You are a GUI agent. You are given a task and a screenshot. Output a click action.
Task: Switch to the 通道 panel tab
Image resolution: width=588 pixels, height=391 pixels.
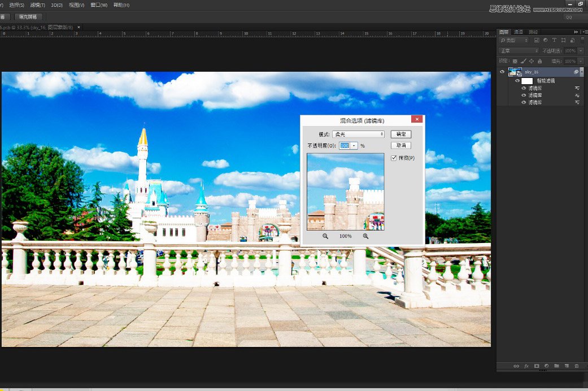point(519,32)
